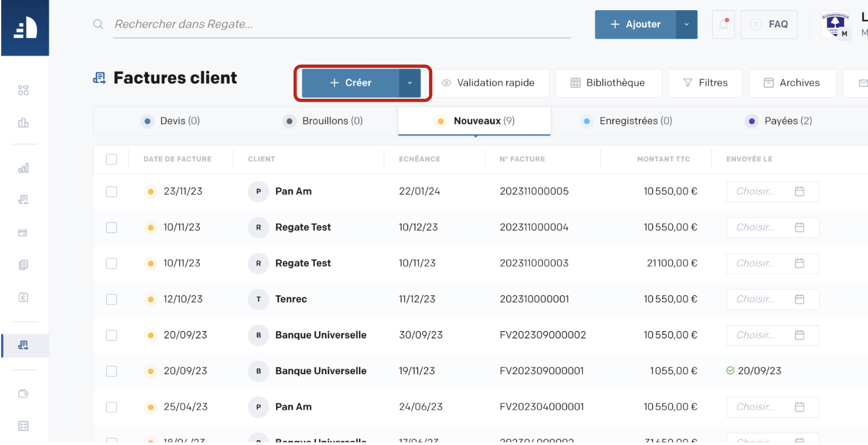The image size is (868, 445).
Task: Focus the Rechercher dans Regate search field
Action: [x=342, y=24]
